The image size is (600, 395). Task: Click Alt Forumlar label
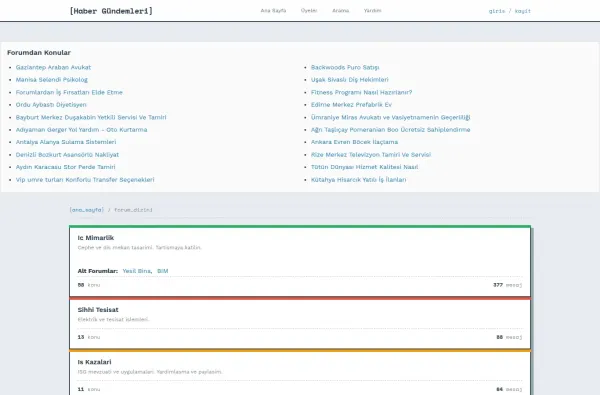[98, 271]
